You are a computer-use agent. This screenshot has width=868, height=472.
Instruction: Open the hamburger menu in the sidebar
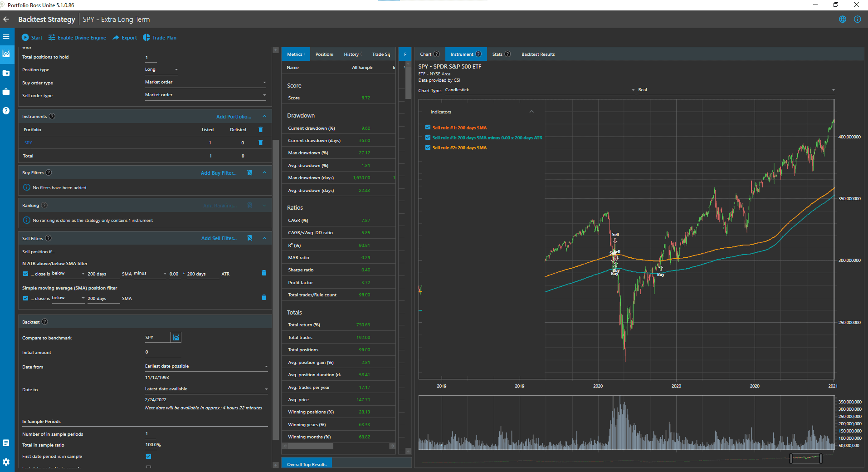6,36
